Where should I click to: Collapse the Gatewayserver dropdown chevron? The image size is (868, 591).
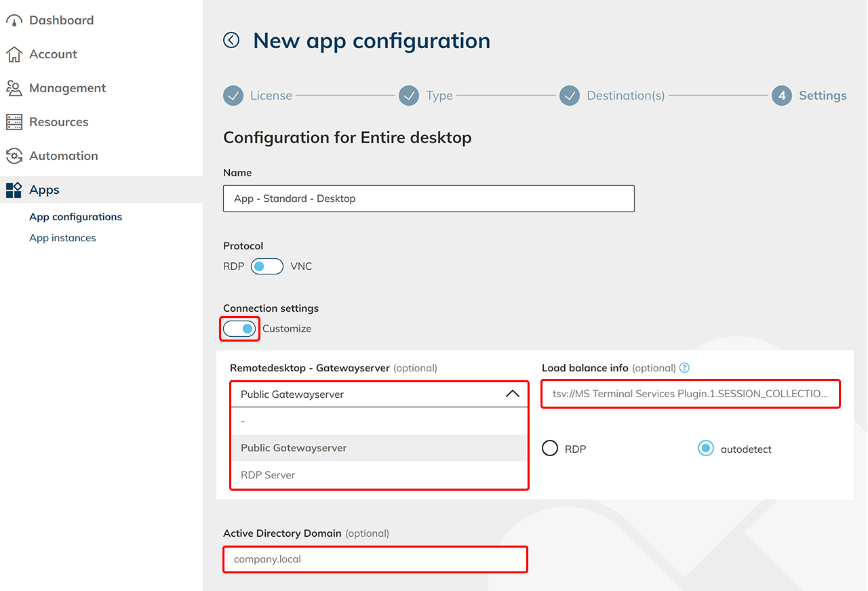[x=513, y=394]
